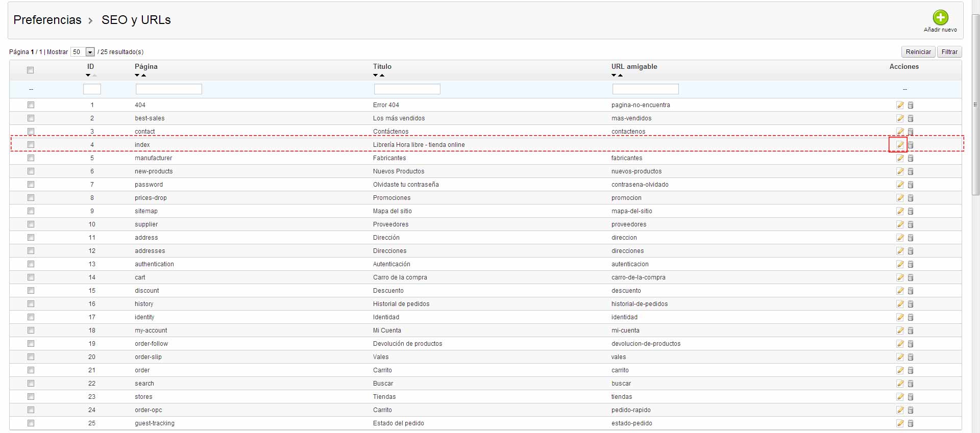
Task: Tick the select-all checkbox in table header
Action: [x=31, y=70]
